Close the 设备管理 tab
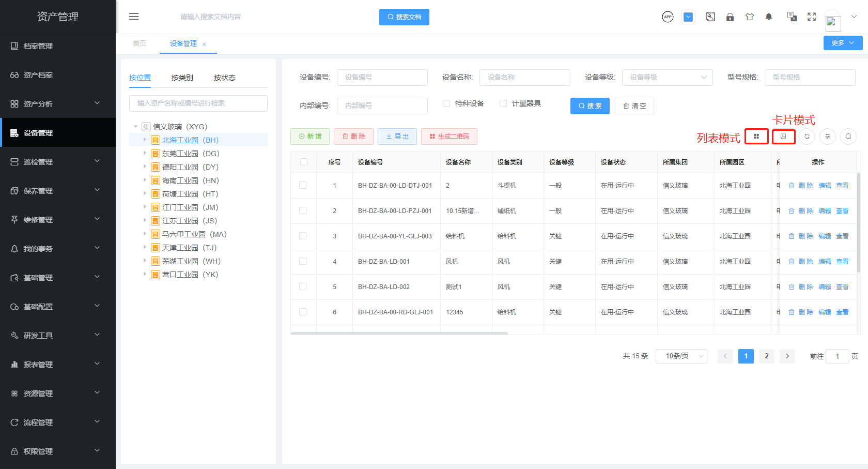Screen dimensions: 868x469 pos(204,44)
